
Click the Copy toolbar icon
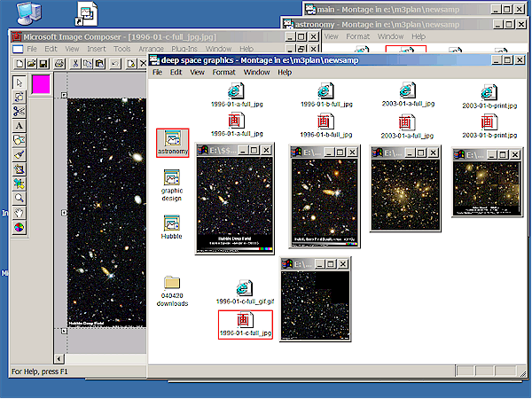[87, 64]
